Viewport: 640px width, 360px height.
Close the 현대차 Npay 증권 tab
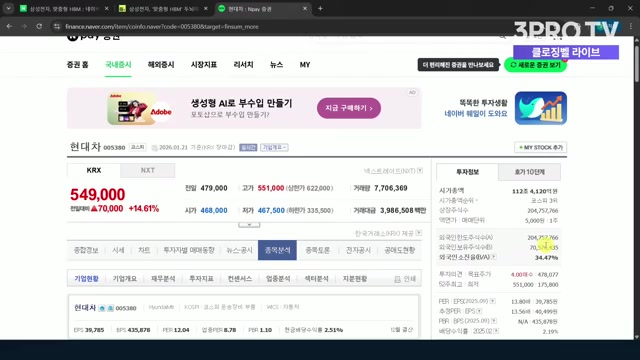click(x=304, y=9)
